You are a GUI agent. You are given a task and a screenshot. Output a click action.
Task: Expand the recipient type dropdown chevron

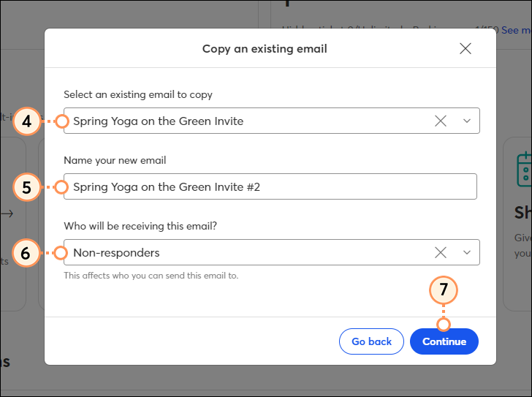[467, 252]
